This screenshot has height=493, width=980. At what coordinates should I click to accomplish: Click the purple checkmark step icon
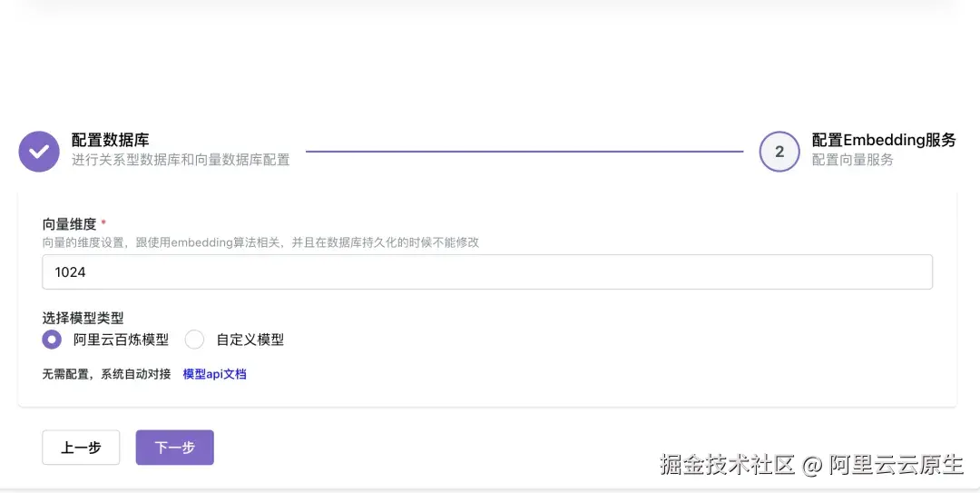click(39, 152)
